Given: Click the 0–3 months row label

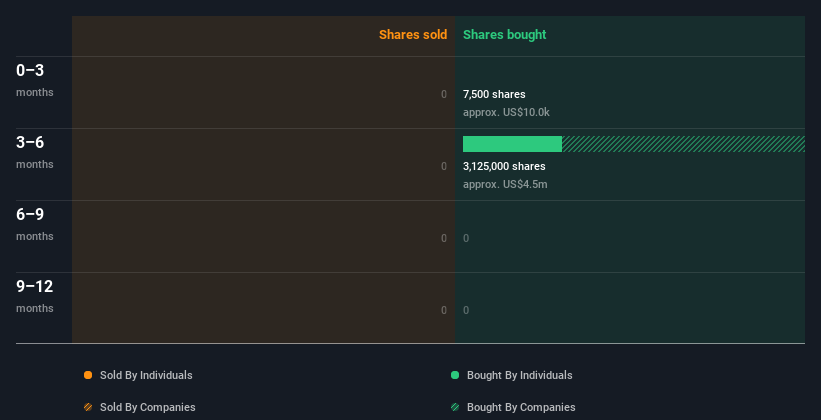Looking at the screenshot, I should click(x=35, y=80).
